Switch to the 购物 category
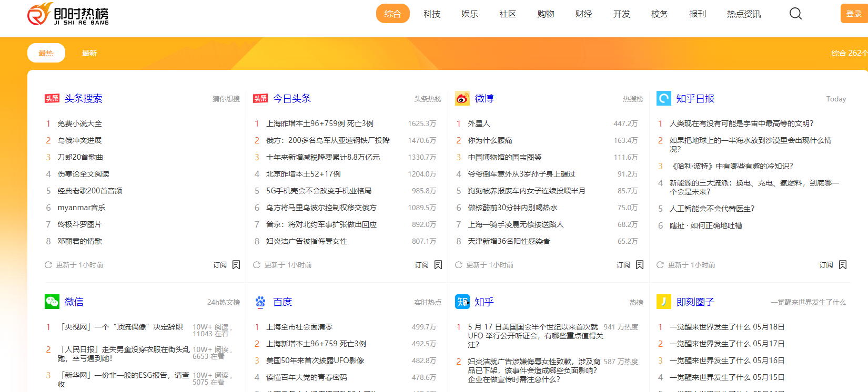This screenshot has width=868, height=392. [x=546, y=14]
